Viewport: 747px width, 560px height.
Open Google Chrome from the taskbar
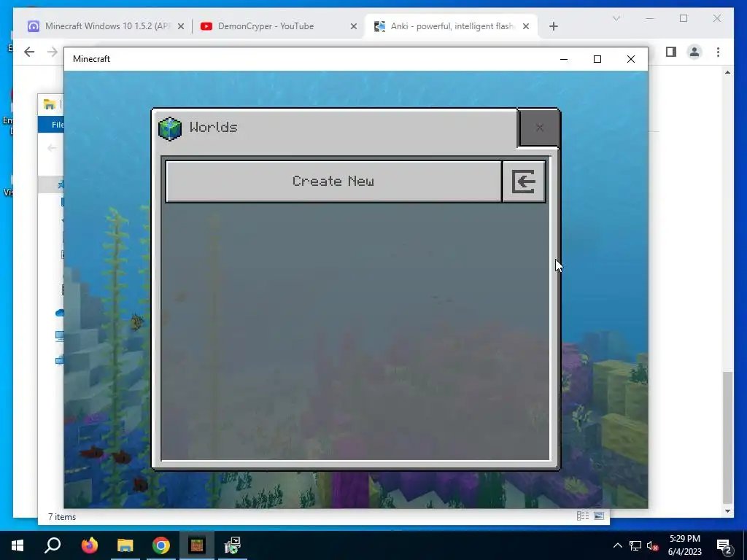coord(161,545)
